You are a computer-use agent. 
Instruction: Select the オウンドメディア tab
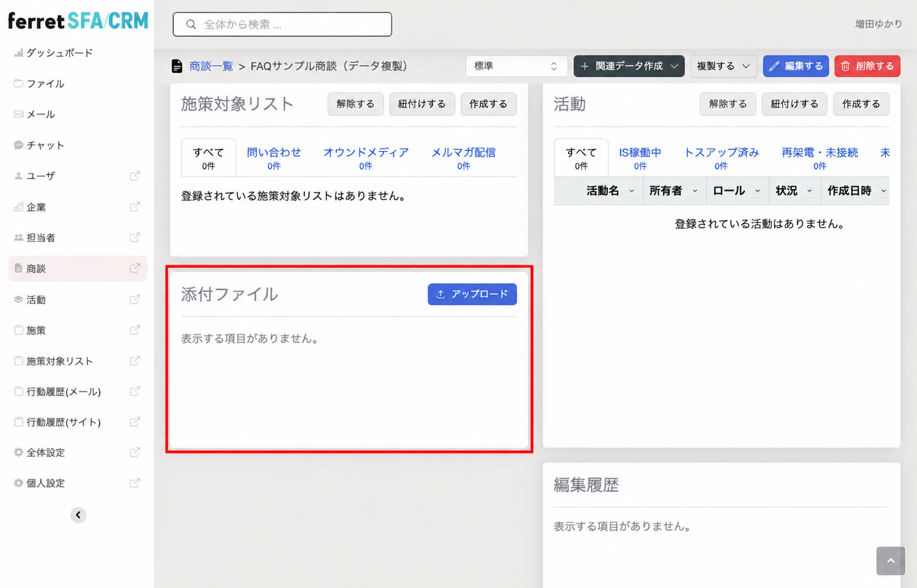tap(366, 158)
